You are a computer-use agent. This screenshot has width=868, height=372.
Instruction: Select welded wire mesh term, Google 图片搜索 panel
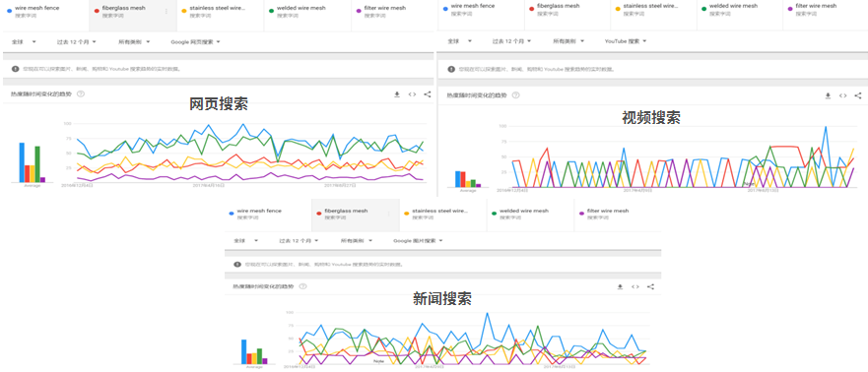[529, 214]
